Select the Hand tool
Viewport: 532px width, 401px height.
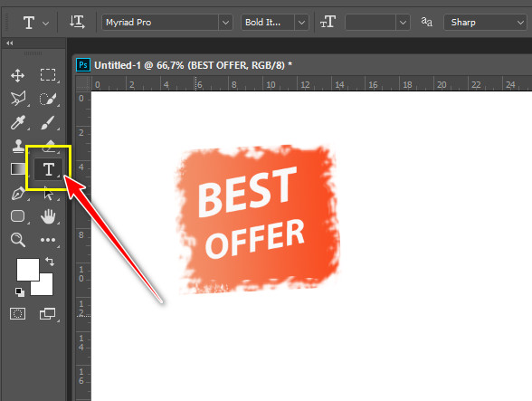48,216
